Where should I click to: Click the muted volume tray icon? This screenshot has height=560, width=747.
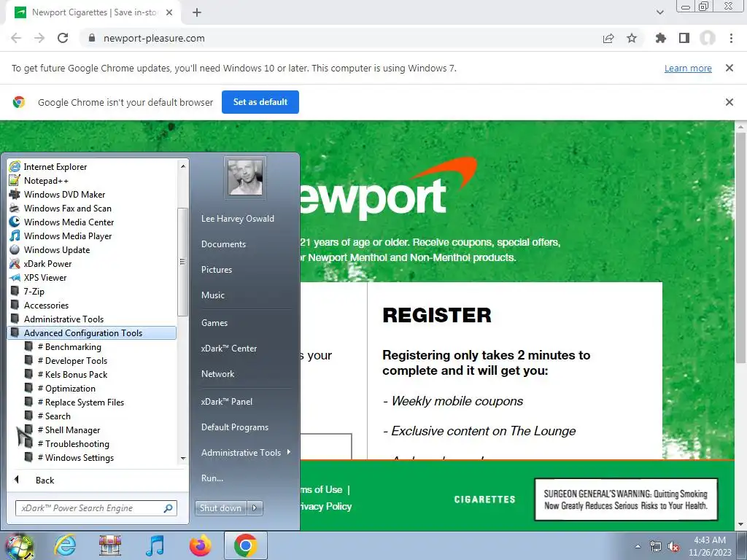point(673,546)
